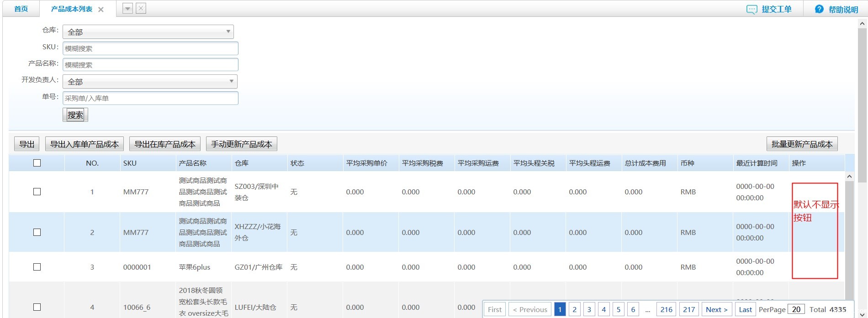
Task: Click 批量更新产品成本 button
Action: [x=802, y=144]
